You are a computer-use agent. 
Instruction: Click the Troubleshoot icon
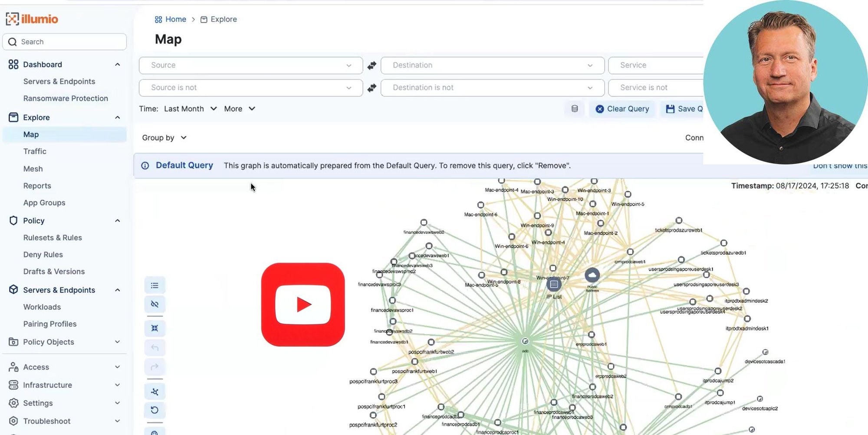[13, 421]
